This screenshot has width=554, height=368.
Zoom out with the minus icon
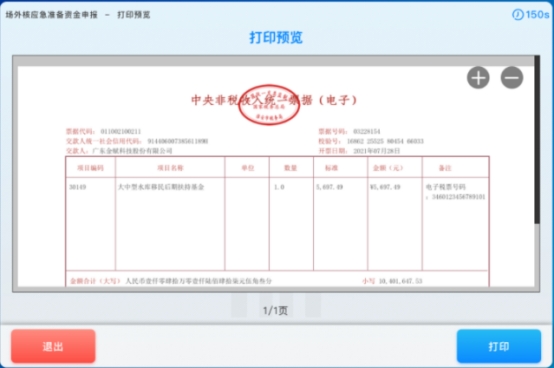coord(512,78)
